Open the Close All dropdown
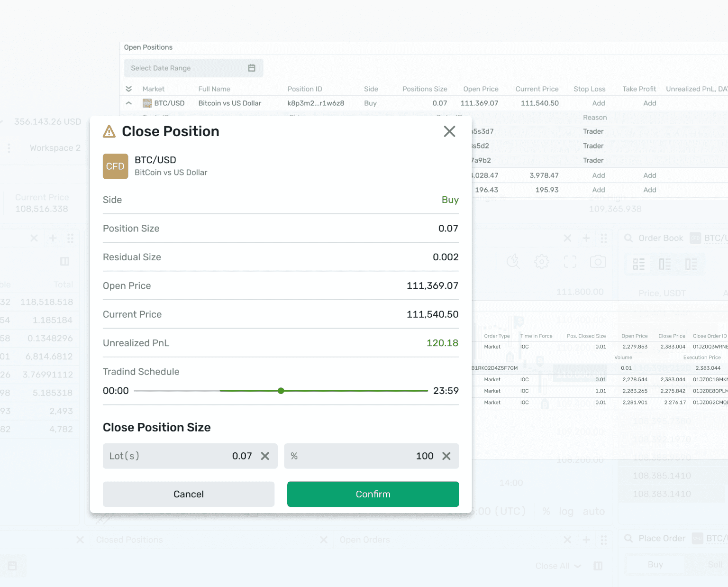728x587 pixels. tap(558, 566)
